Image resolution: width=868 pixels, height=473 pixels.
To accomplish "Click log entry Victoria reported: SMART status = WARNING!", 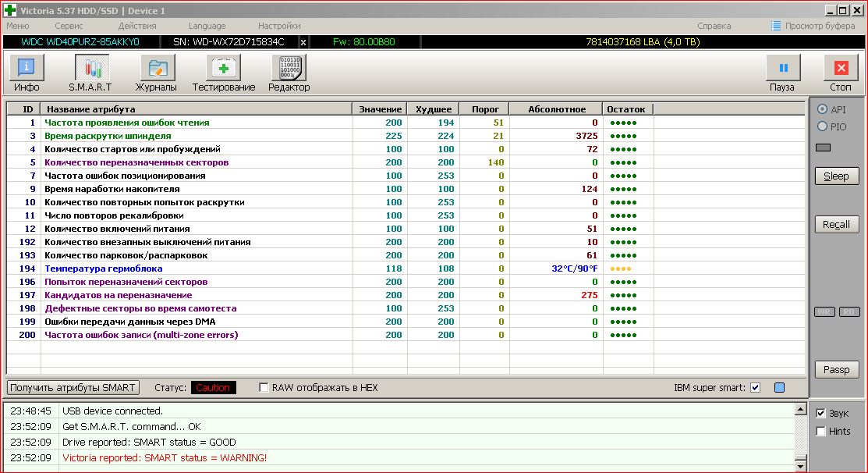I will (x=165, y=457).
